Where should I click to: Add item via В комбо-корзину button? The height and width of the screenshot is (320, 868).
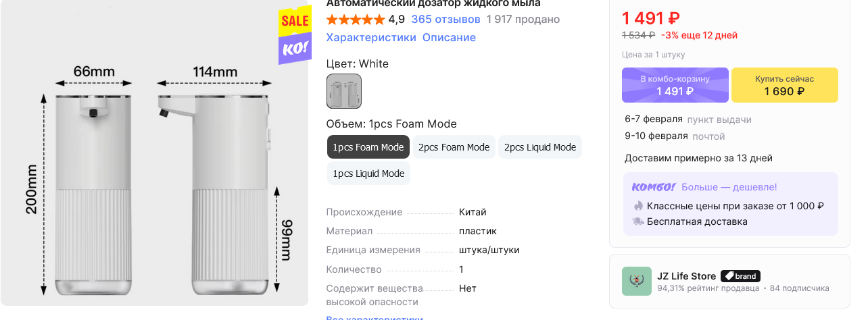pyautogui.click(x=675, y=85)
